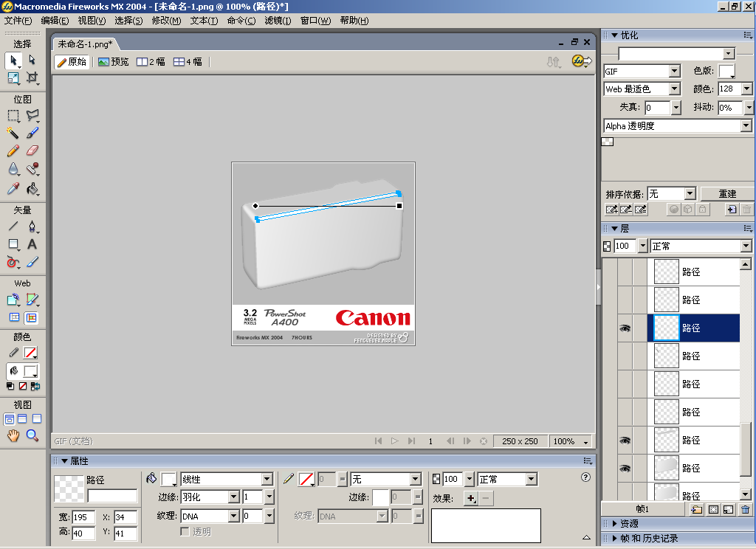Tick the 透明 checkbox

point(185,531)
